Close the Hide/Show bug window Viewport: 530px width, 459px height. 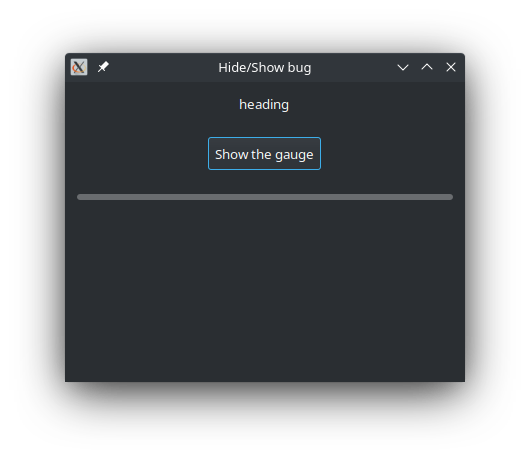(451, 67)
